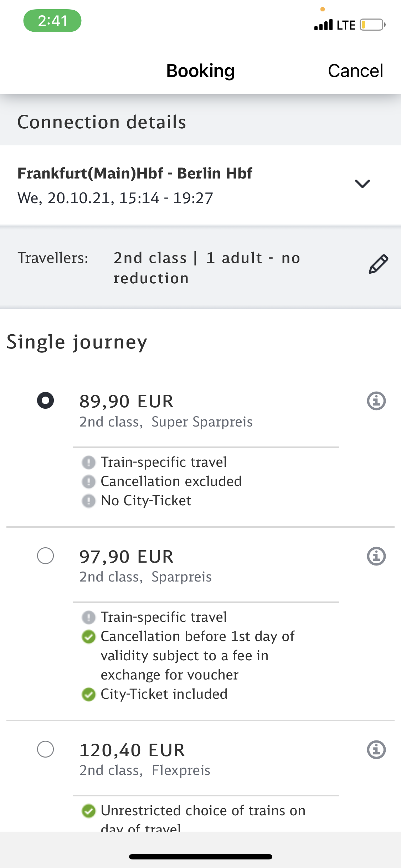Expand the Frankfurt(Main)Hbf - Berlin Hbf row
The height and width of the screenshot is (868, 401).
click(x=200, y=185)
